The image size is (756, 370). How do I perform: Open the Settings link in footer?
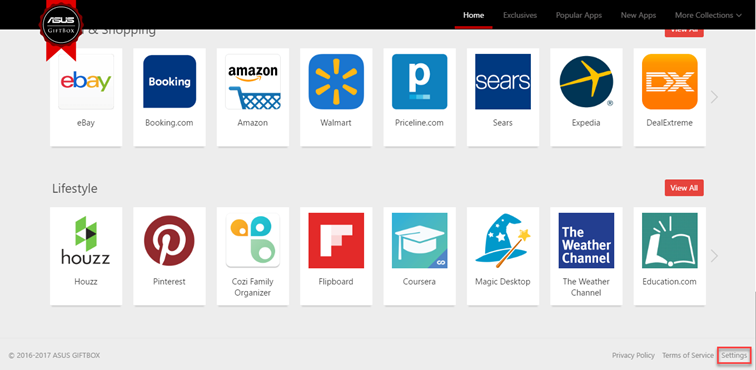[734, 356]
